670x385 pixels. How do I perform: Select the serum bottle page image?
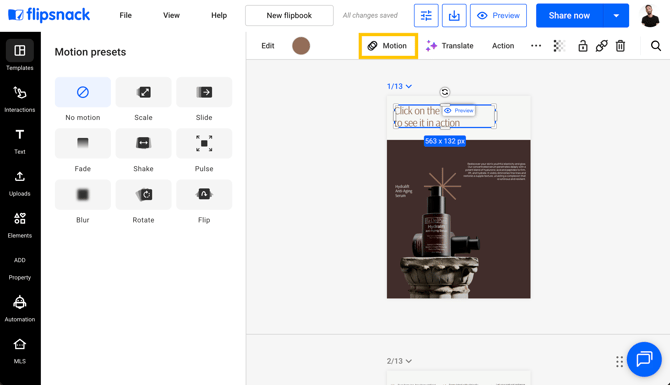point(458,219)
